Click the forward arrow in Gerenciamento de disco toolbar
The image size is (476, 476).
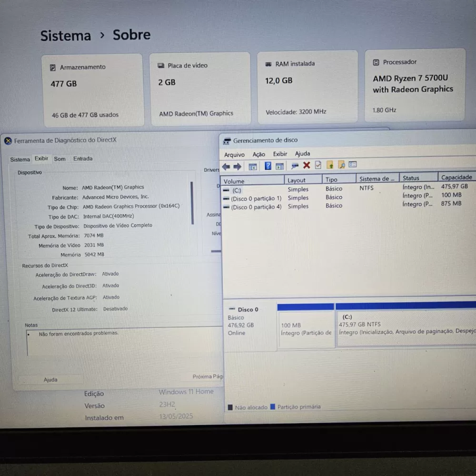pos(238,167)
